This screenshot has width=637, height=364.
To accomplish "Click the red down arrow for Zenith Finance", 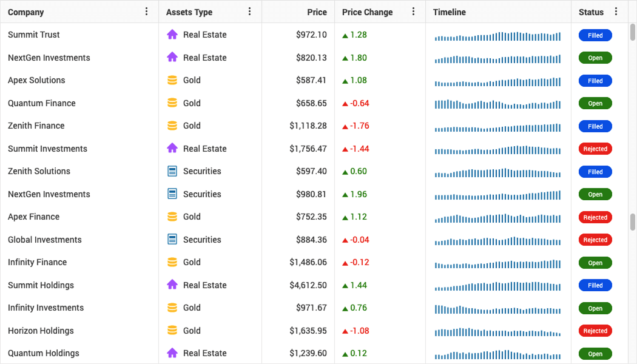I will (x=345, y=126).
